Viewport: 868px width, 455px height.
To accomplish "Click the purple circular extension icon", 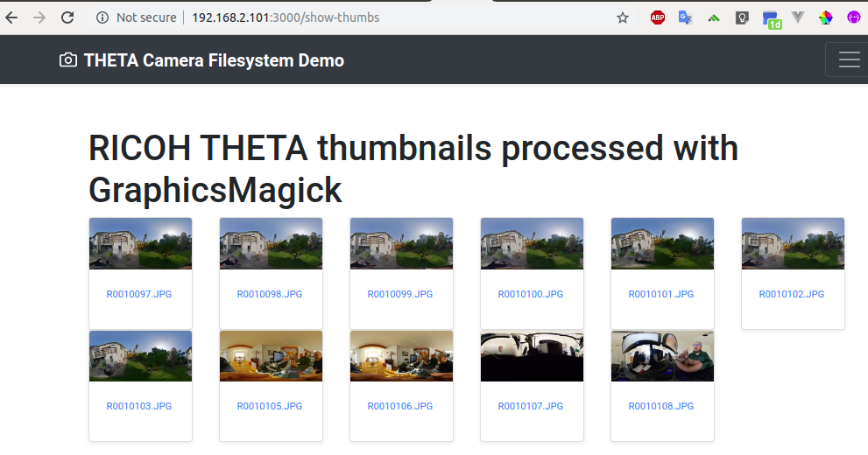I will point(854,17).
